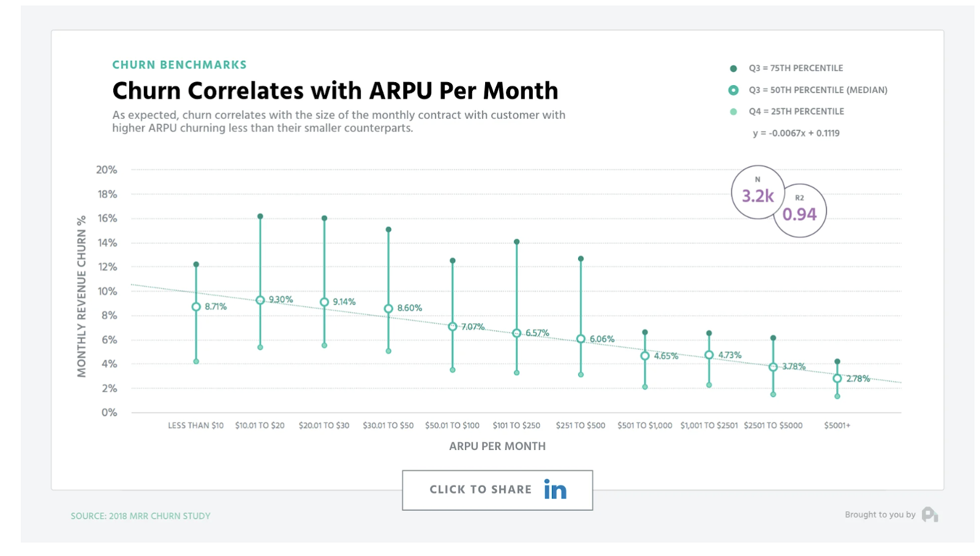The width and height of the screenshot is (980, 556).
Task: Select the 8.71% median marker
Action: (x=196, y=307)
